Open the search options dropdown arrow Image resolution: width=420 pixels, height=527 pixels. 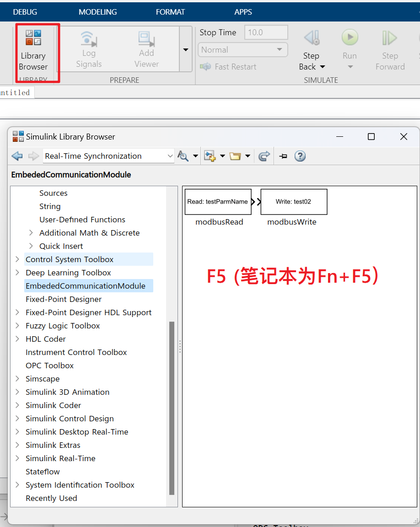pos(195,156)
